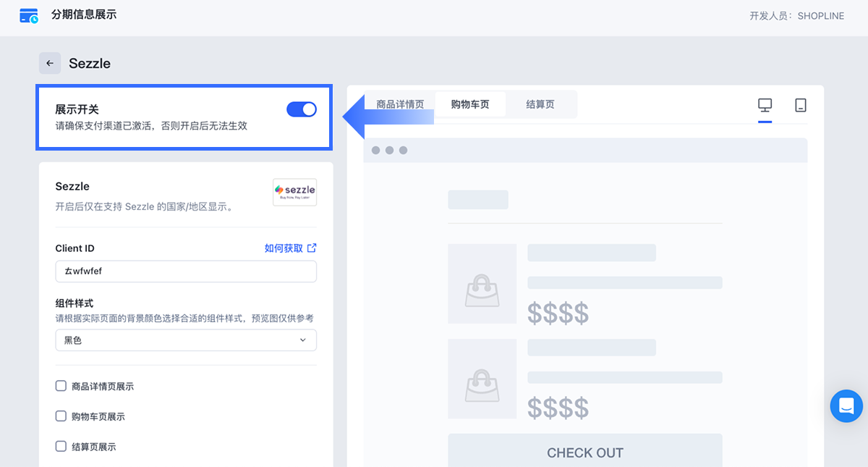Click the installment info app logo icon
This screenshot has width=868, height=467.
point(29,15)
